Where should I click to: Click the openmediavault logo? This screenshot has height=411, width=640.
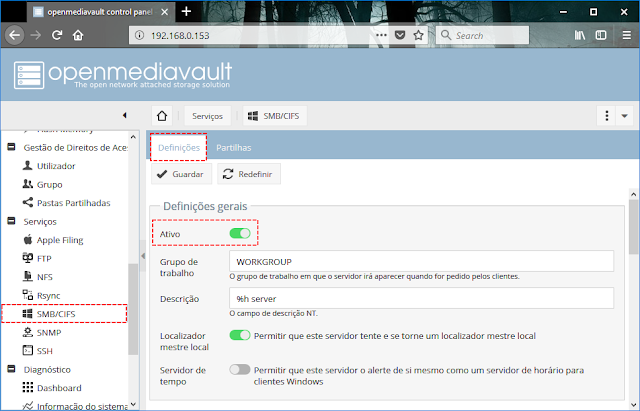(x=123, y=75)
